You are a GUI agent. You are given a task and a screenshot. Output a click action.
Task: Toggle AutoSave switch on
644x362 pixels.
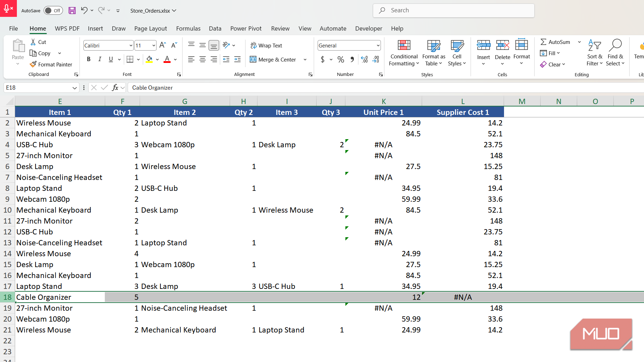coord(53,11)
